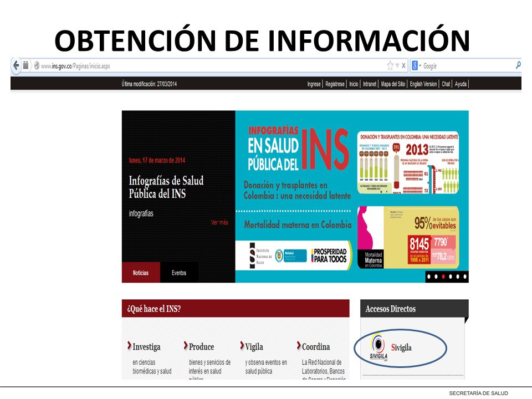The image size is (532, 399).
Task: Open Donación y trasplantes infographic thumbnail
Action: click(x=408, y=162)
